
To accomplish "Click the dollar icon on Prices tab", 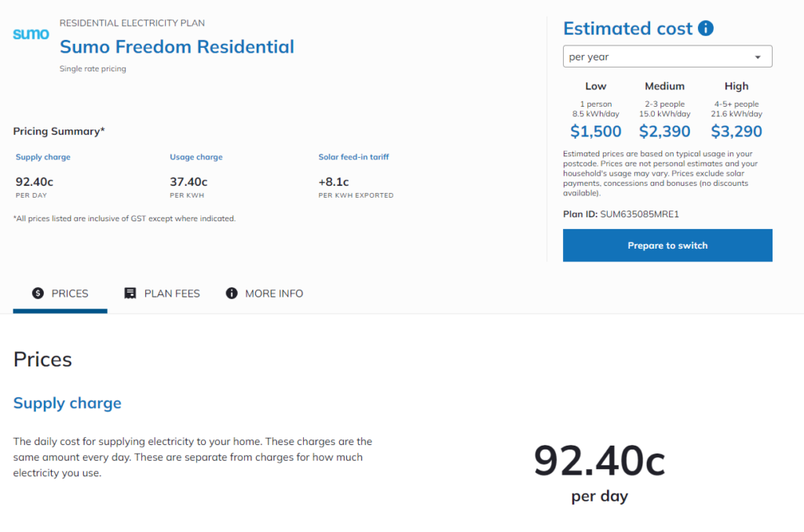I will pos(38,293).
